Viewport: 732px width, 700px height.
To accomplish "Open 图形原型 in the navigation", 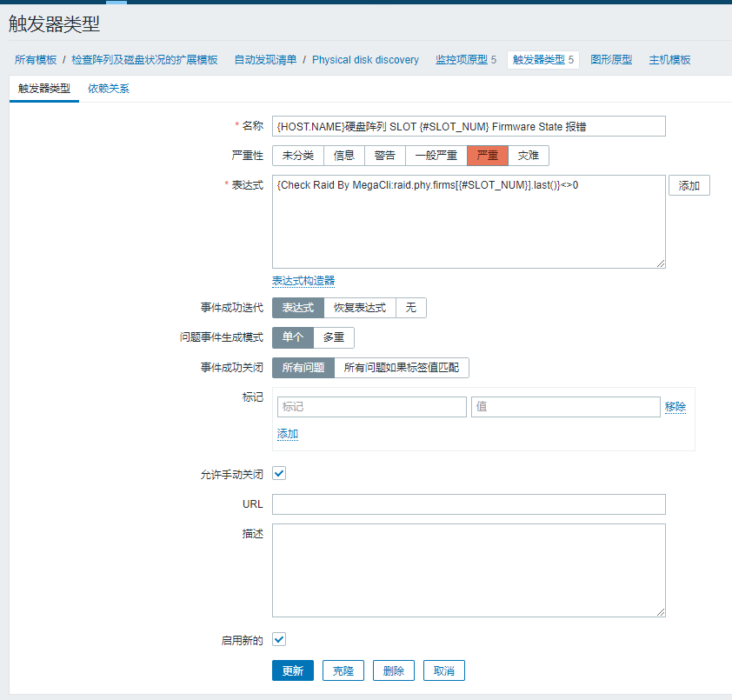I will coord(611,60).
